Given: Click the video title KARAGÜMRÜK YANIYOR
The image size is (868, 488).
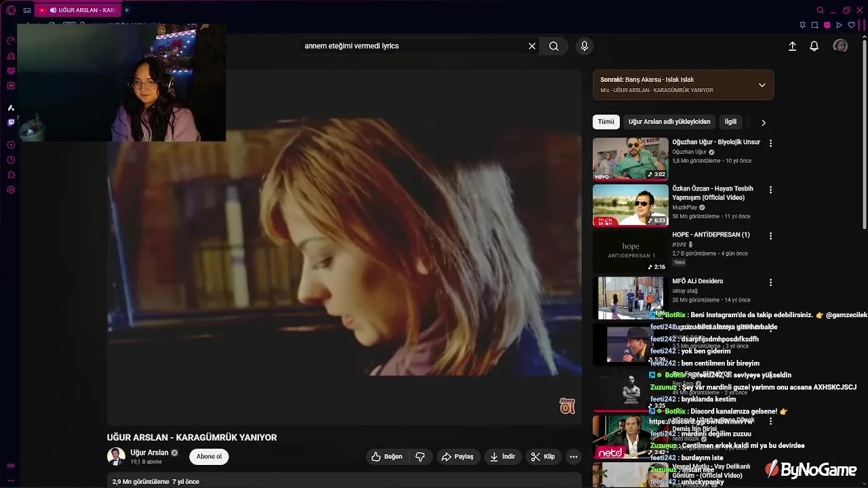Looking at the screenshot, I should [x=192, y=438].
